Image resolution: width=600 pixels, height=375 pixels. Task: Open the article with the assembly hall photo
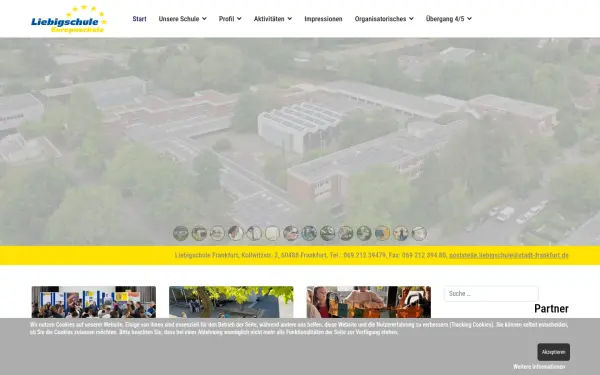(94, 302)
